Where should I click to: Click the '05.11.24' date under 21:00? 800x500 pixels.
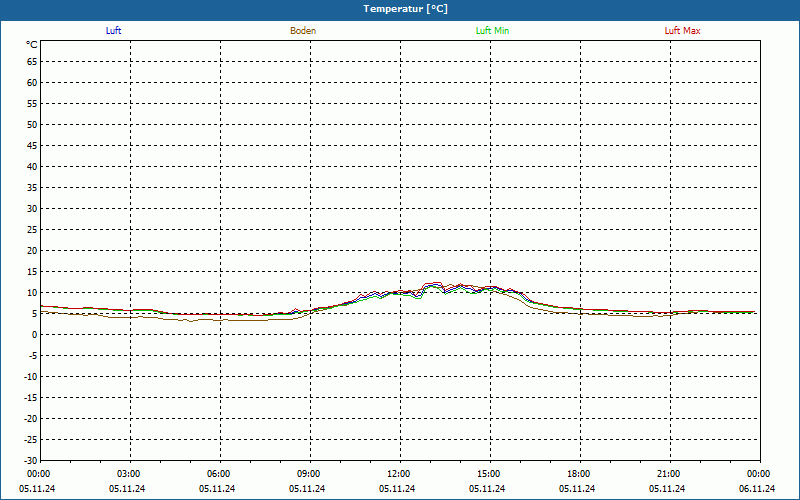[x=667, y=489]
